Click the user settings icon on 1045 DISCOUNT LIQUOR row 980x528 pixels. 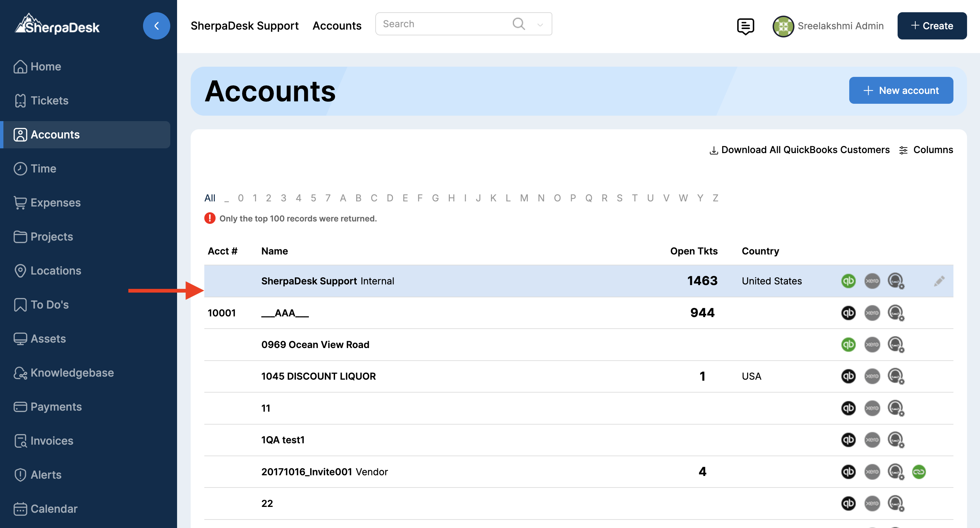point(896,376)
